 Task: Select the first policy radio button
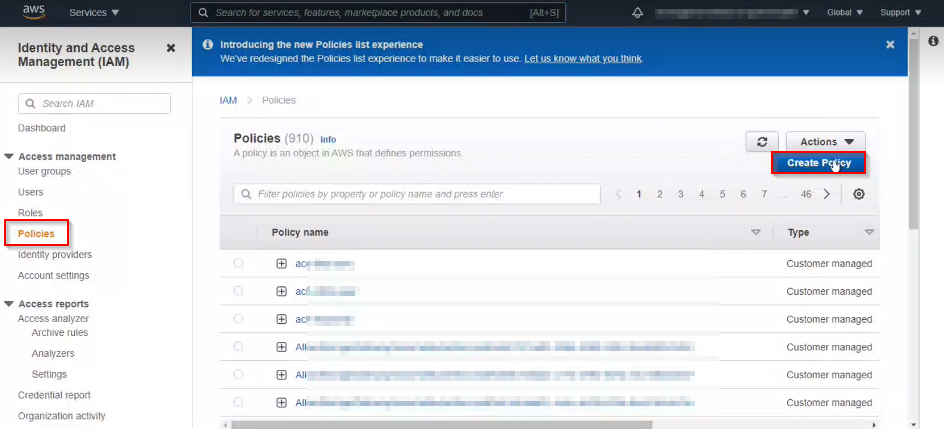238,263
